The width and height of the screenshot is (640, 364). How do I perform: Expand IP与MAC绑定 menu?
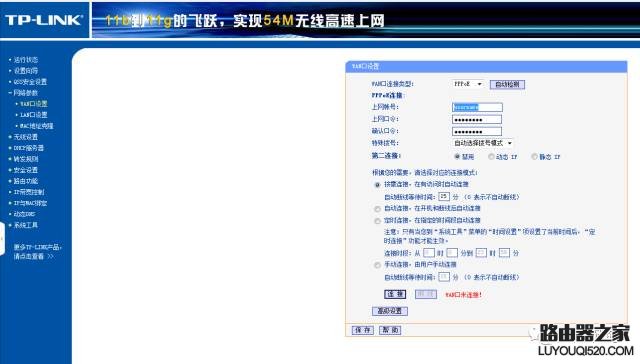30,203
